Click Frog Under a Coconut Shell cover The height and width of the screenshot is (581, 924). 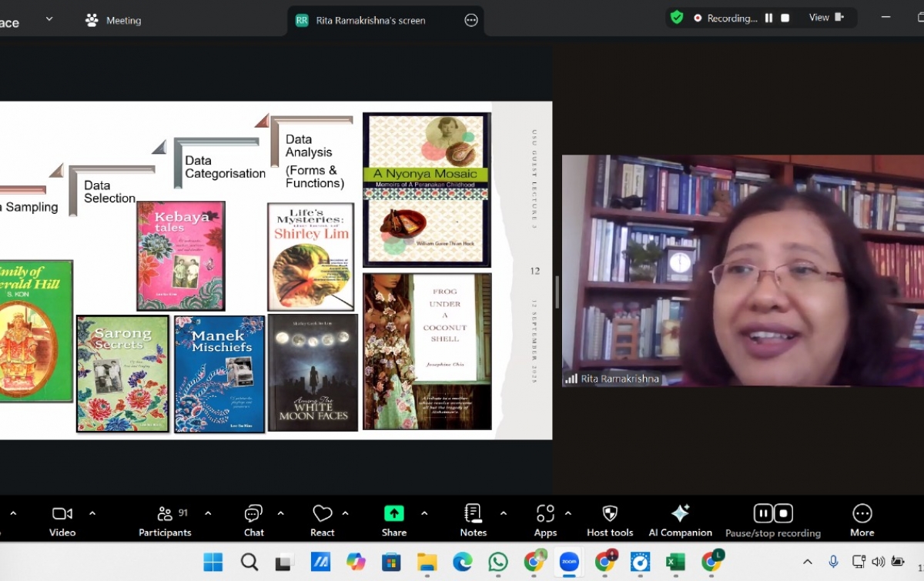pos(427,351)
